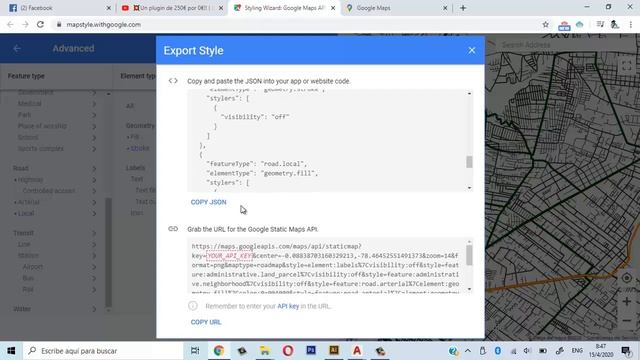
Task: Open Photoshop from the taskbar
Action: pos(311,350)
